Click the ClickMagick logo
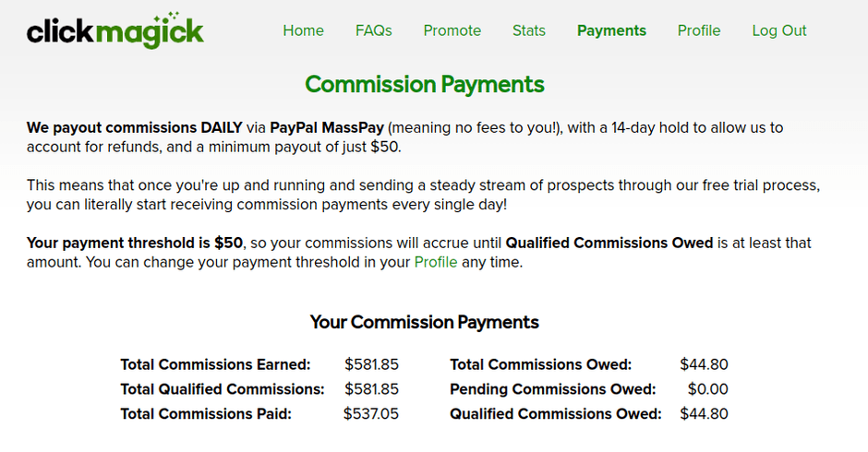Image resolution: width=868 pixels, height=452 pixels. click(115, 30)
